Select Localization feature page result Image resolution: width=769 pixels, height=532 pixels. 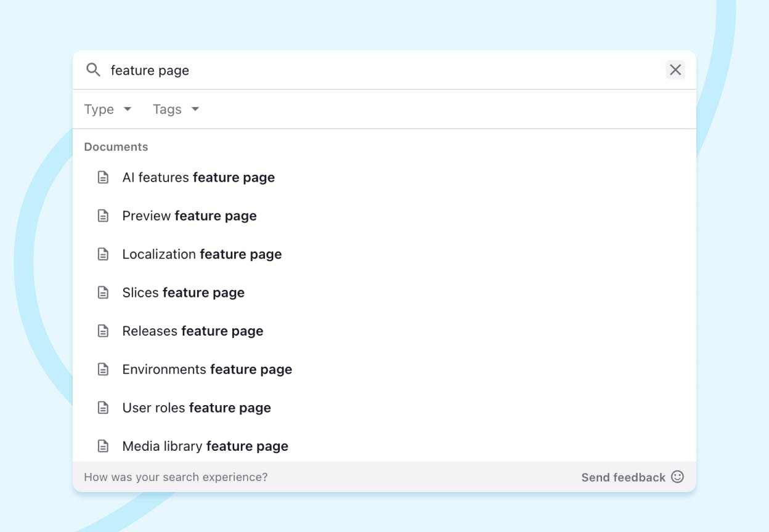201,254
